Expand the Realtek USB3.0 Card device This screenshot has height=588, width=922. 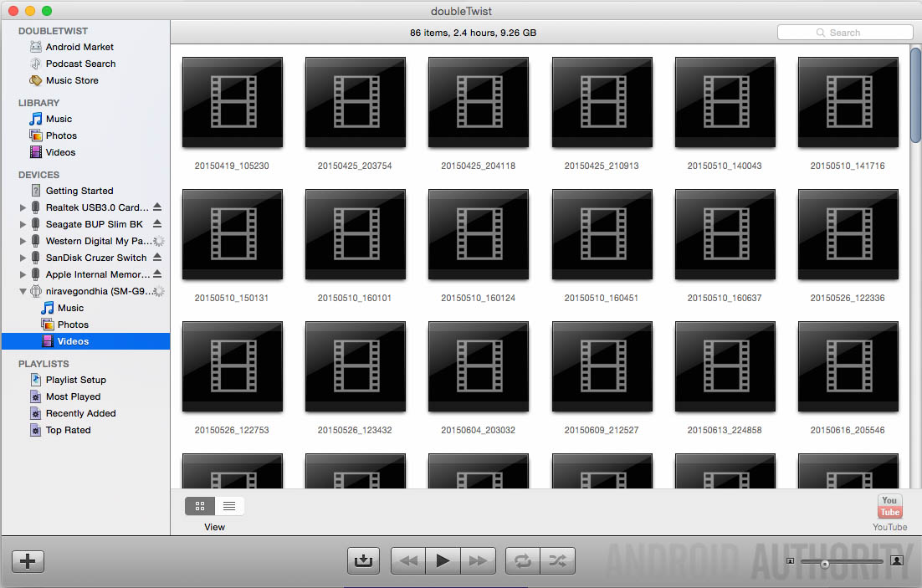pyautogui.click(x=23, y=207)
